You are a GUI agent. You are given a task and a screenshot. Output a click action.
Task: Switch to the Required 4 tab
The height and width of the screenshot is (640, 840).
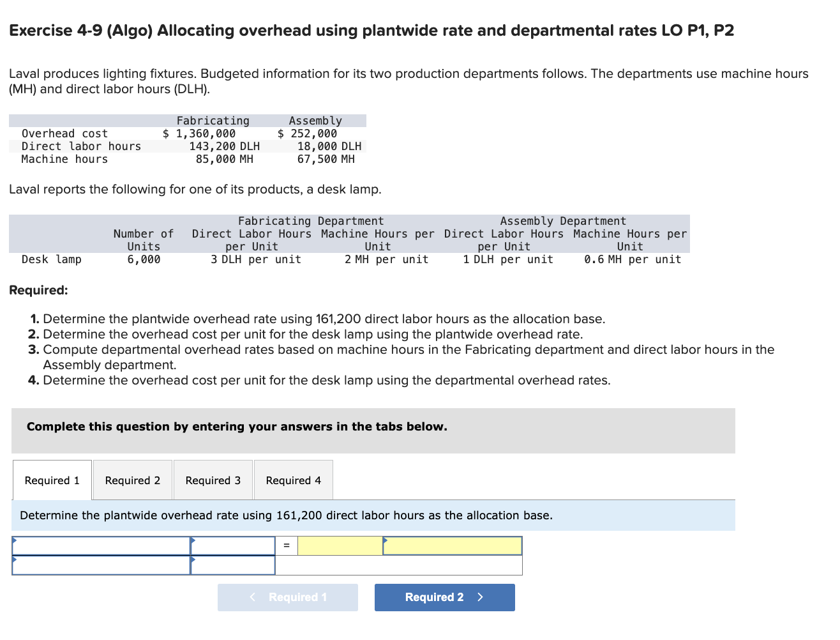[293, 480]
